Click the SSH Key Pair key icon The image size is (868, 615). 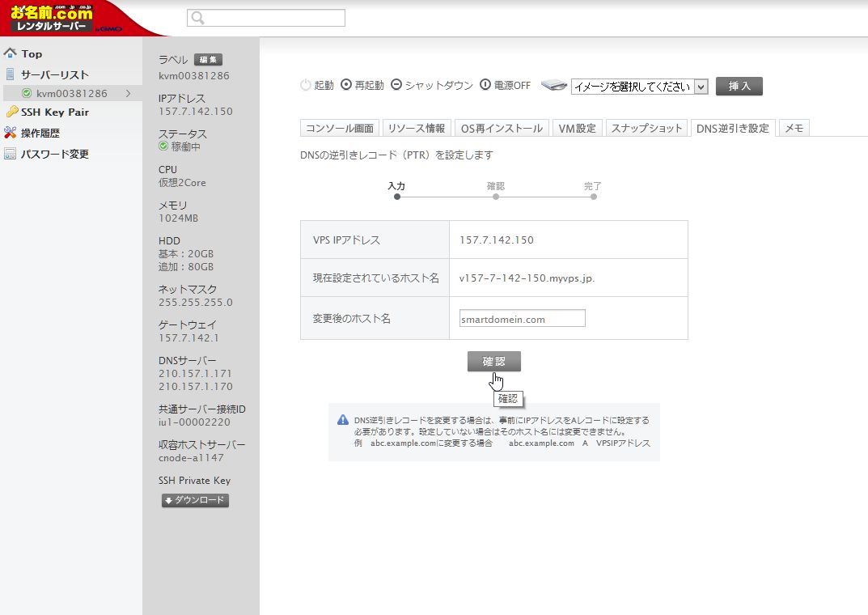click(x=11, y=112)
